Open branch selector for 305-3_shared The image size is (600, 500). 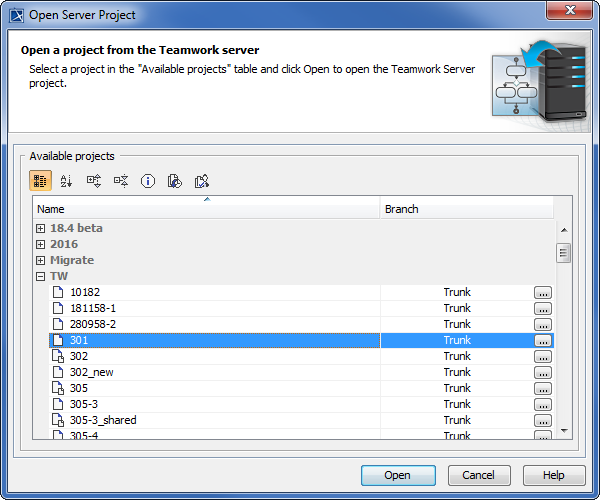[x=543, y=421]
